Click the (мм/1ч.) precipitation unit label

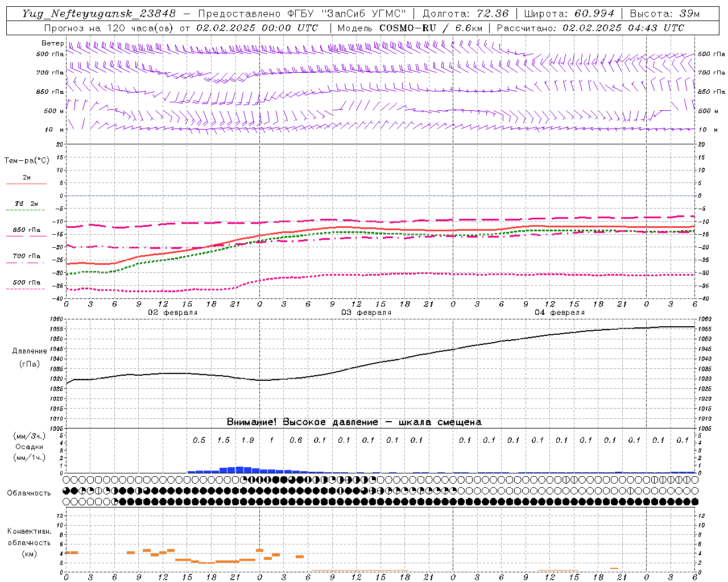coord(30,457)
